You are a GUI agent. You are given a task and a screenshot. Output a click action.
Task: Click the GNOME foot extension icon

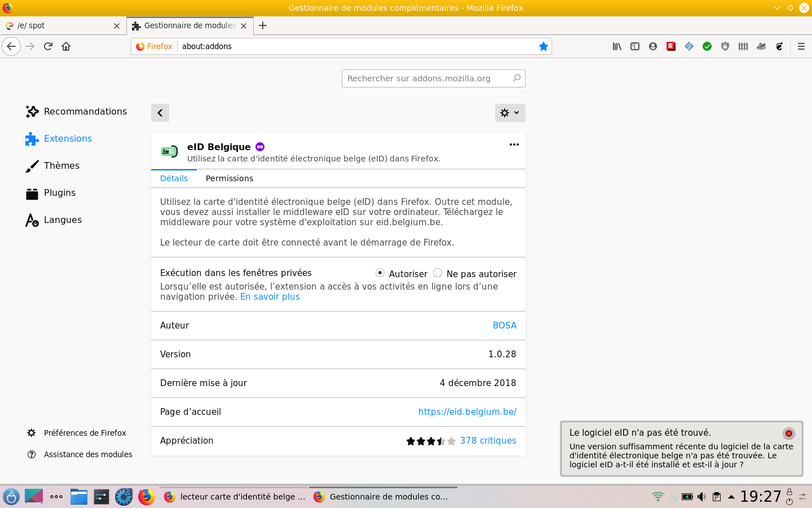coord(779,46)
